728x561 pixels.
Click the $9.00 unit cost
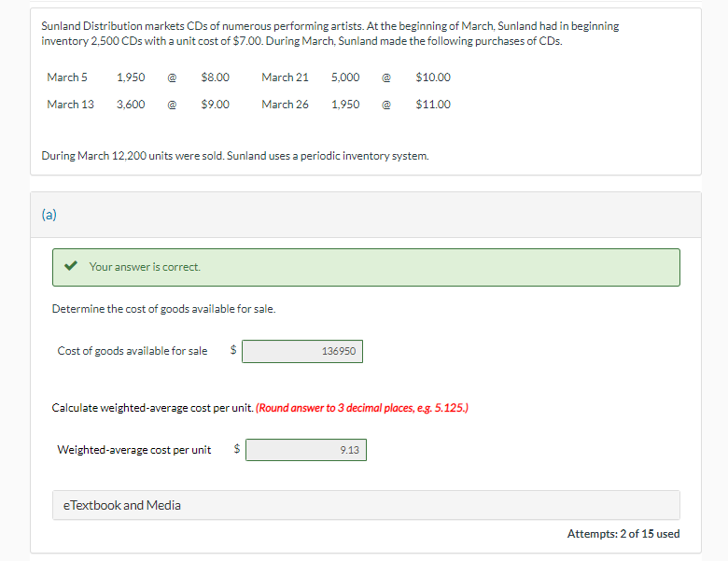[215, 105]
